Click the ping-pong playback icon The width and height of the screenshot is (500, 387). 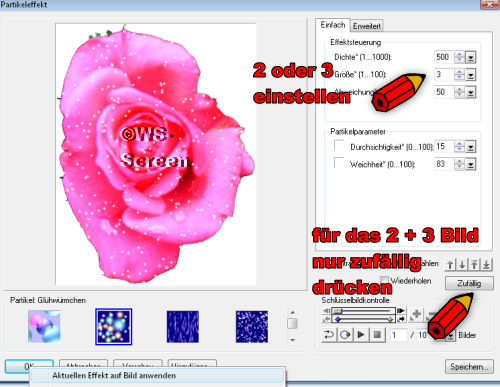[x=345, y=334]
